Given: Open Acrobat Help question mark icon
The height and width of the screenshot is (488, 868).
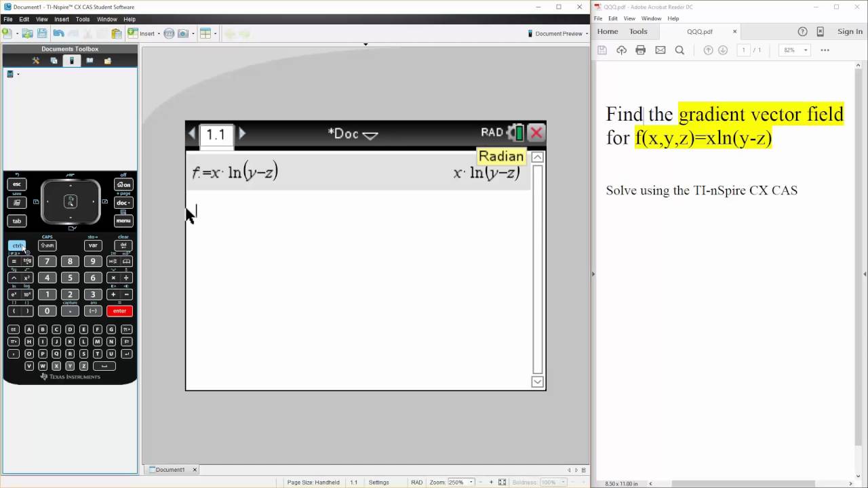Looking at the screenshot, I should point(802,31).
